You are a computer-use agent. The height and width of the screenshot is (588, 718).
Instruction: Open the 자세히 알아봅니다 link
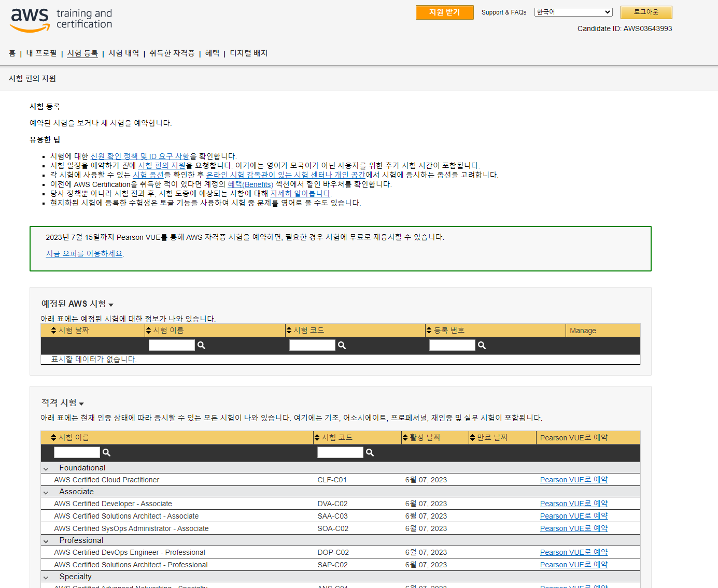(301, 194)
